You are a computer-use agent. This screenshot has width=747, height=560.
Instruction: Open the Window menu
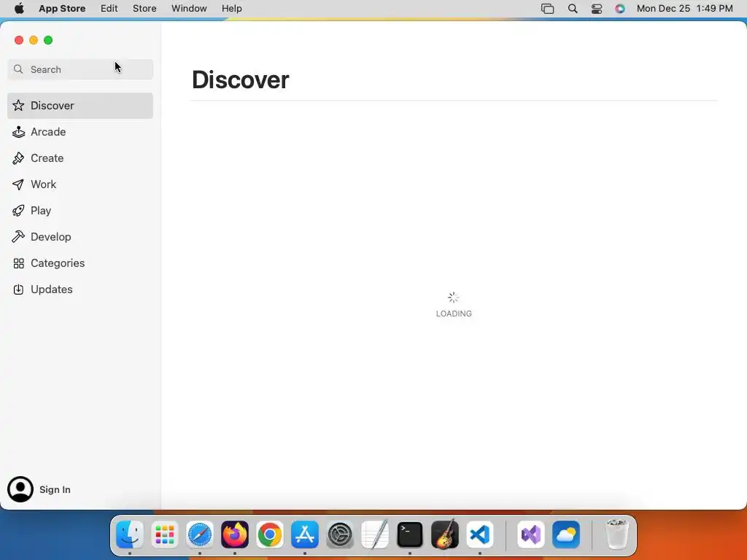pos(189,9)
